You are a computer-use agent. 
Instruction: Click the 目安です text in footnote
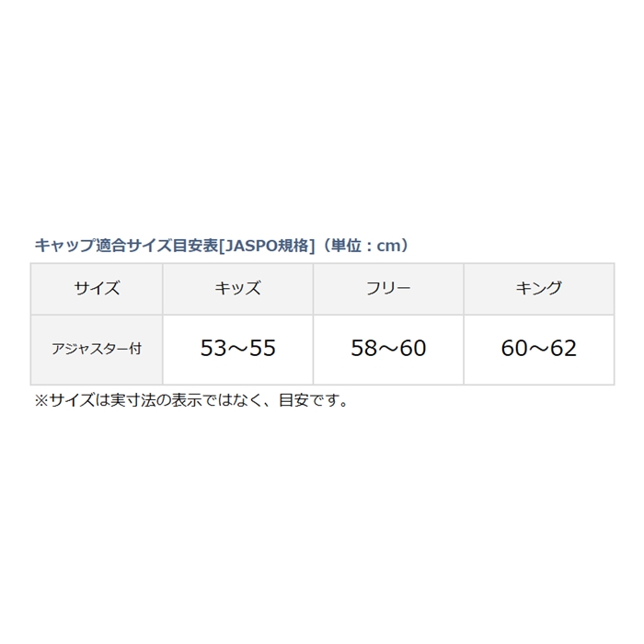[314, 400]
